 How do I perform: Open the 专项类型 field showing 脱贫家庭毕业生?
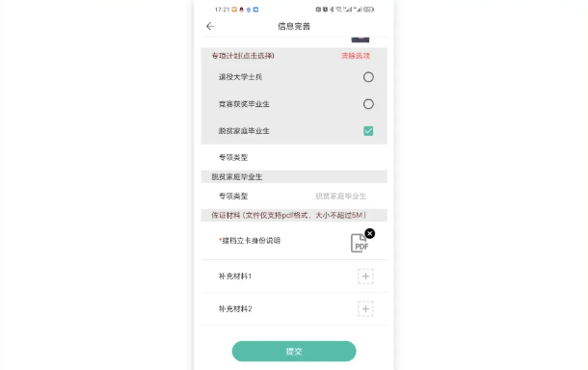[x=294, y=196]
